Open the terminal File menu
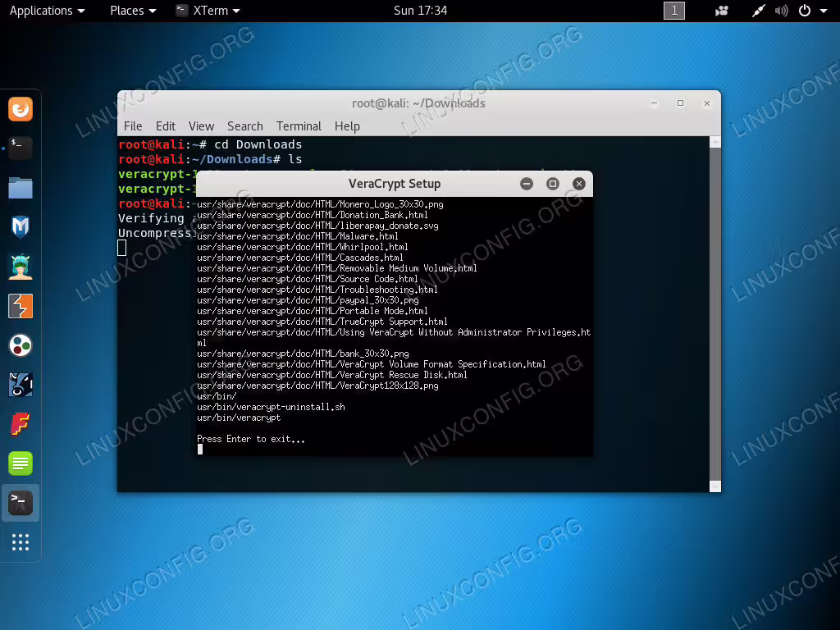This screenshot has width=840, height=630. [x=133, y=126]
